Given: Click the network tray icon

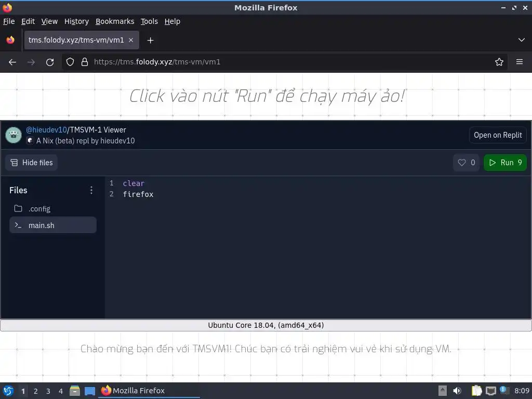Looking at the screenshot, I should 490,391.
